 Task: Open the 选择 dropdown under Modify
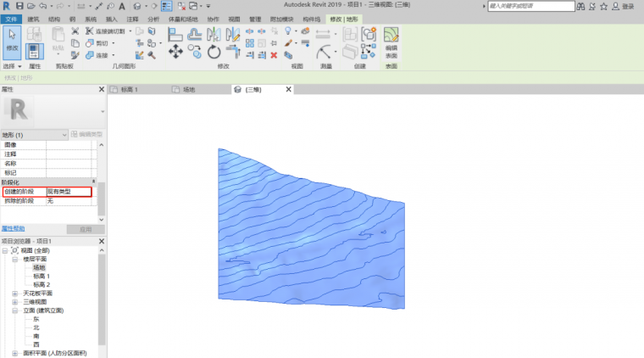(x=13, y=65)
